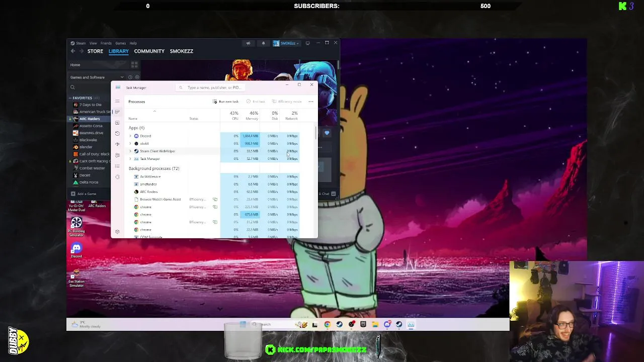
Task: Sort processes by Network column
Action: point(290,116)
